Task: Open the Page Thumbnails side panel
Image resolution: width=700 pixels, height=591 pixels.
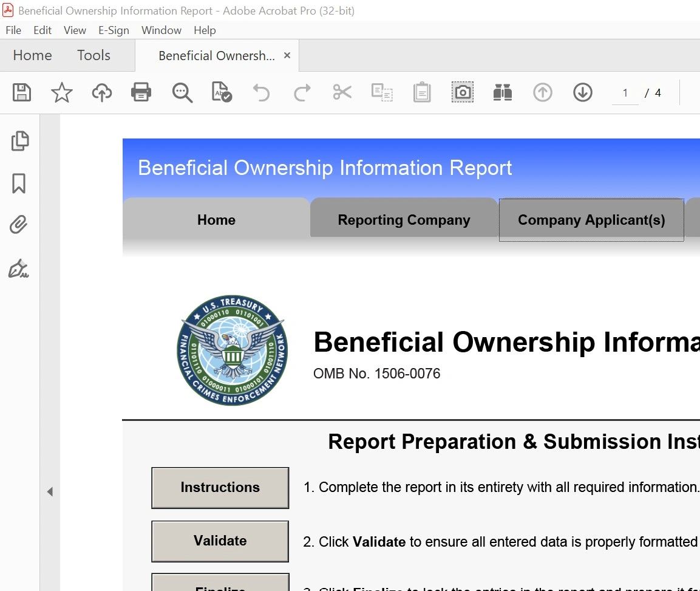Action: tap(19, 141)
